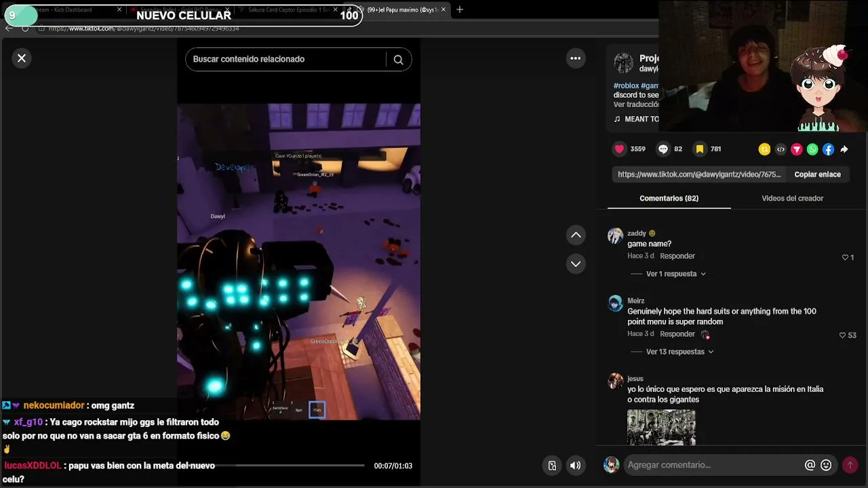
Task: Click the embed code icon
Action: (x=781, y=149)
